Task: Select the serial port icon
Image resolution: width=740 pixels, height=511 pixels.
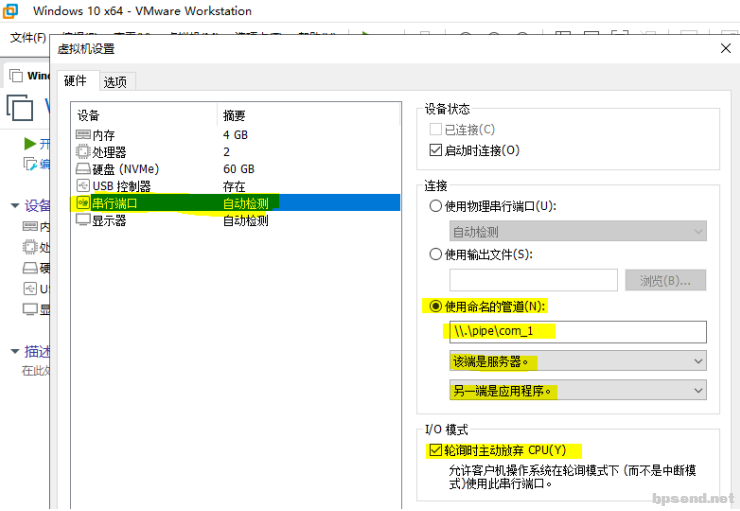Action: [x=83, y=203]
